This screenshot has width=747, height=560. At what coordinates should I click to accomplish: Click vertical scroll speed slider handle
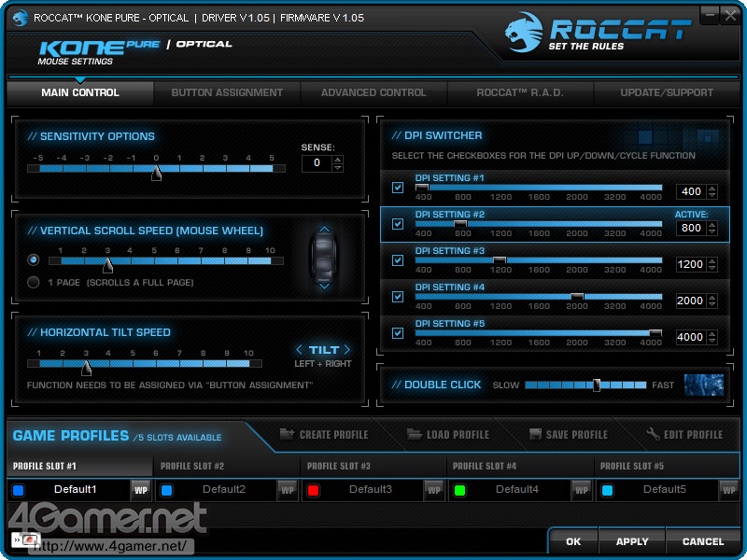[x=108, y=265]
